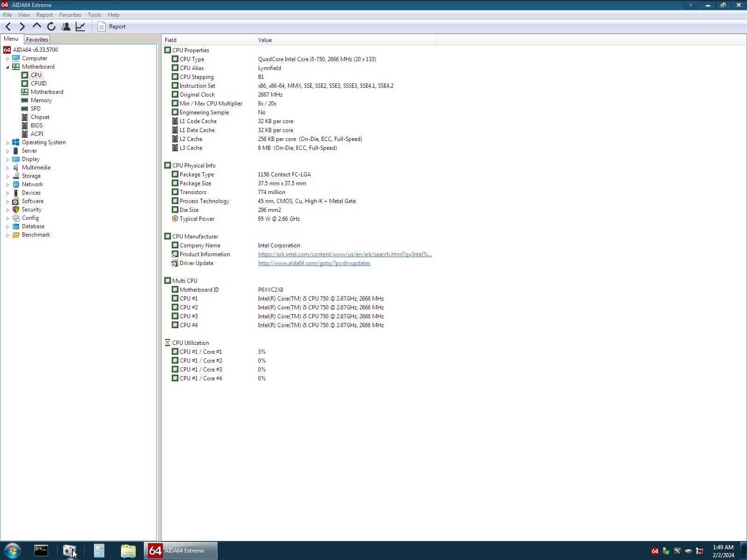
Task: Select the SPD tree item
Action: pyautogui.click(x=35, y=109)
